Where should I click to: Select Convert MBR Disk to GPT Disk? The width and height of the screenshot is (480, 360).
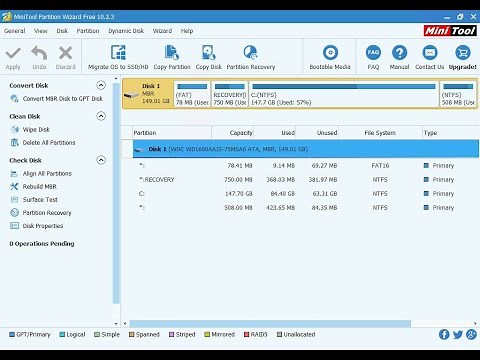(57, 99)
